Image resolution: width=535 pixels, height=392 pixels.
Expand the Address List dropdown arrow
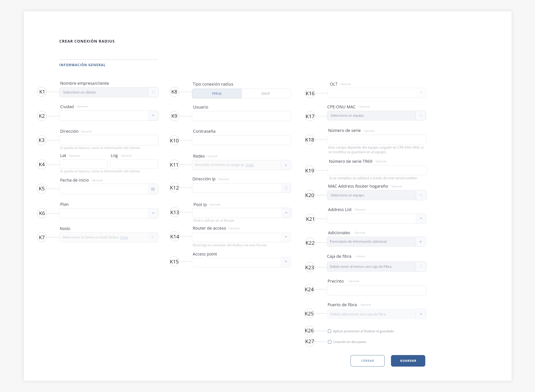(421, 219)
